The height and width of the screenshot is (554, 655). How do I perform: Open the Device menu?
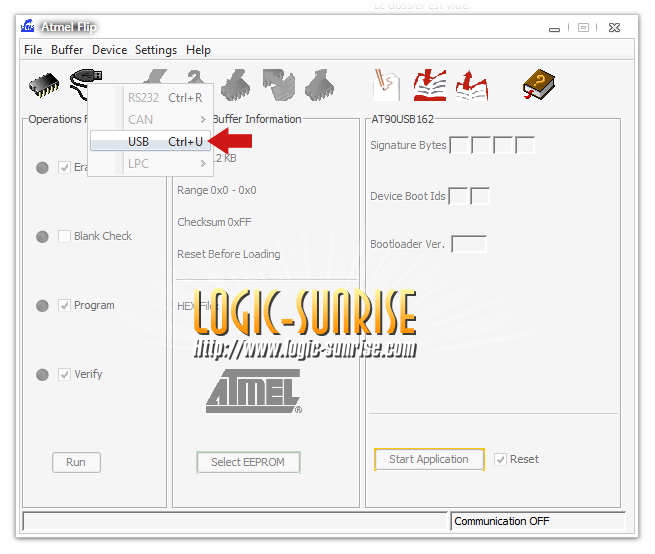click(109, 50)
